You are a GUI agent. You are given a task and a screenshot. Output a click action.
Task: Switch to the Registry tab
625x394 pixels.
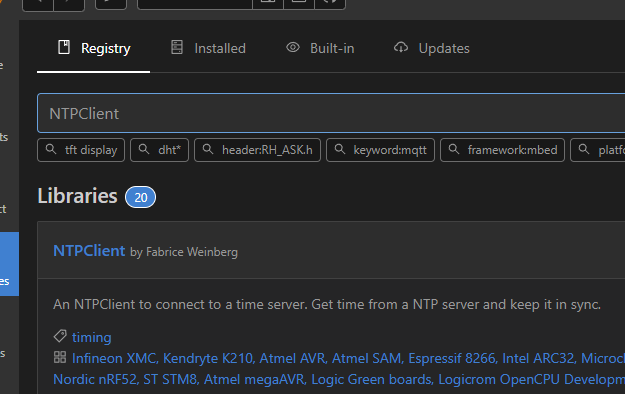(94, 48)
